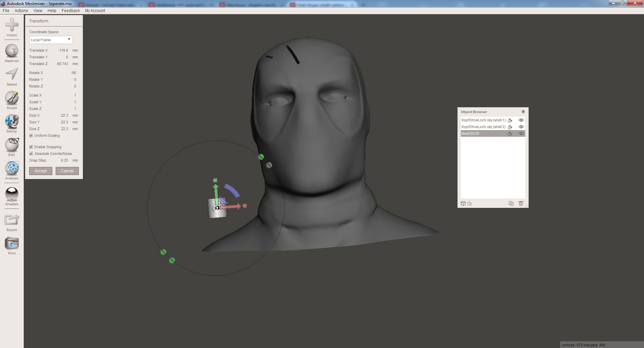Image resolution: width=644 pixels, height=348 pixels.
Task: Open the Analysis tools
Action: tap(12, 171)
